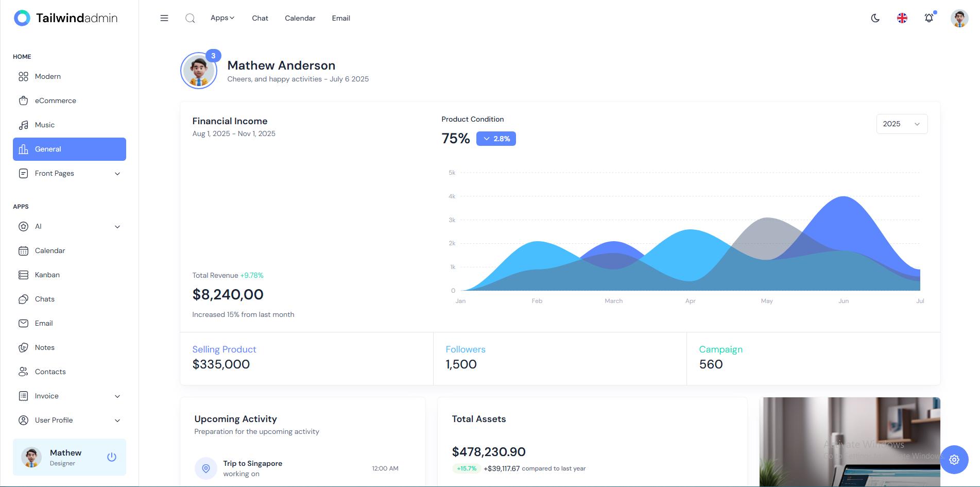Click the power logout icon
The height and width of the screenshot is (487, 980).
point(111,457)
